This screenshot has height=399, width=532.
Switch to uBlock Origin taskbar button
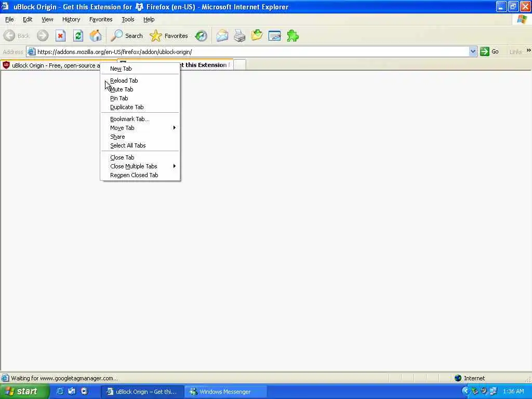[x=142, y=392]
